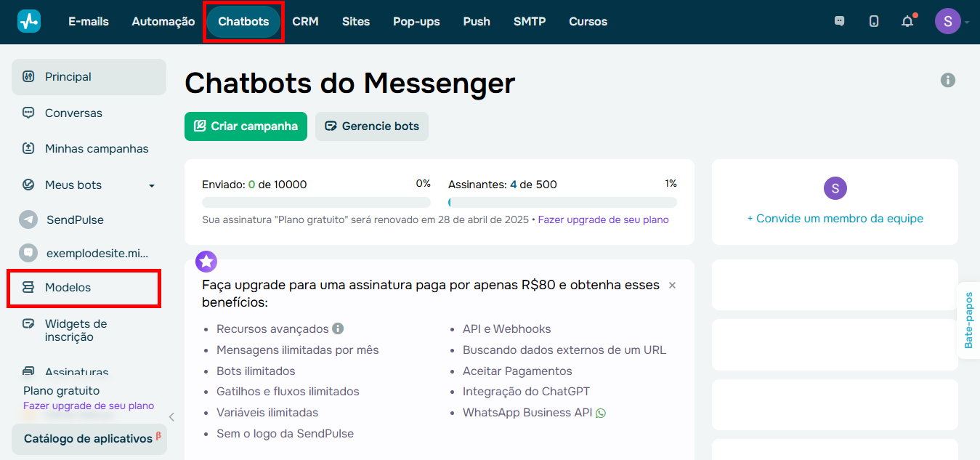Click Fazer upgrade de seu plano in usage card
This screenshot has width=980, height=460.
coord(603,219)
